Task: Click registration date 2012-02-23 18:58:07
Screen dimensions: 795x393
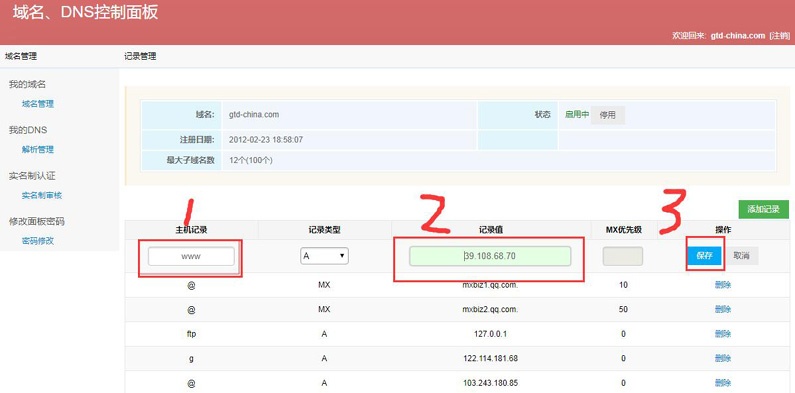Action: coord(266,139)
